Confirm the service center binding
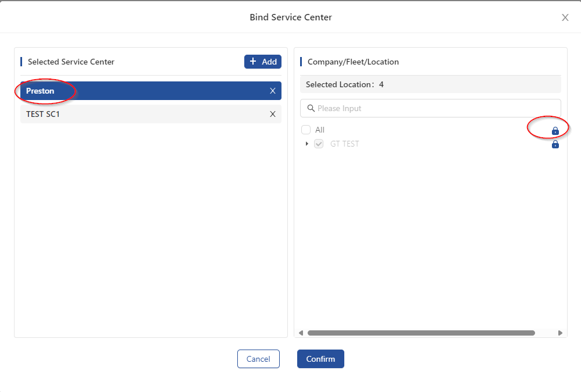 [x=320, y=359]
